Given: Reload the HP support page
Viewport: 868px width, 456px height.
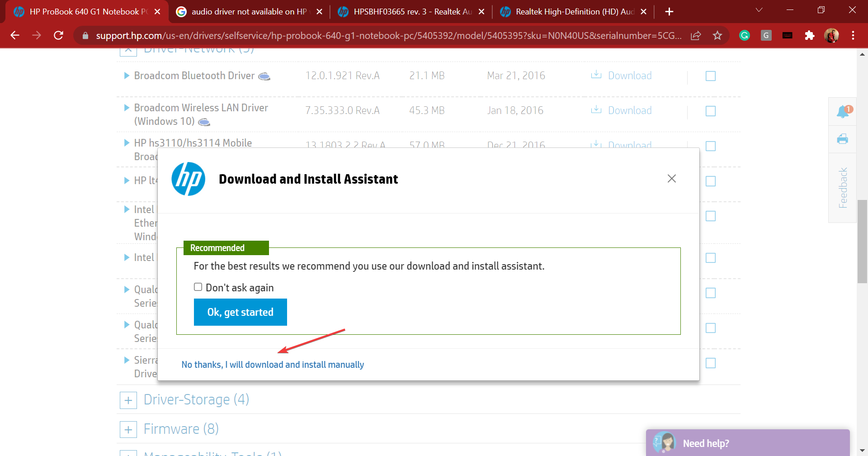Looking at the screenshot, I should pos(58,35).
